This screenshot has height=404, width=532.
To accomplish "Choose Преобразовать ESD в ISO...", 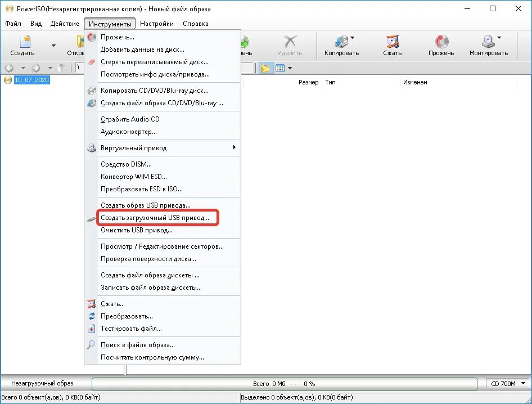I will point(163,189).
